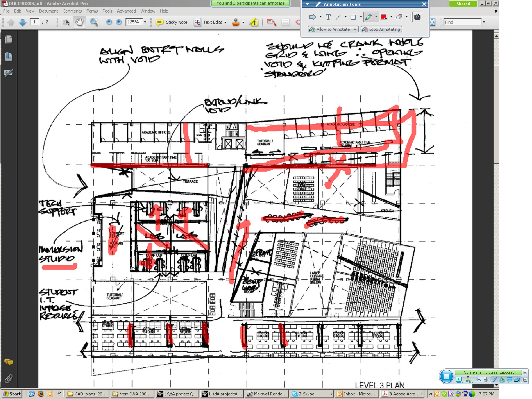Open the Window menu
532x399 pixels.
click(148, 11)
